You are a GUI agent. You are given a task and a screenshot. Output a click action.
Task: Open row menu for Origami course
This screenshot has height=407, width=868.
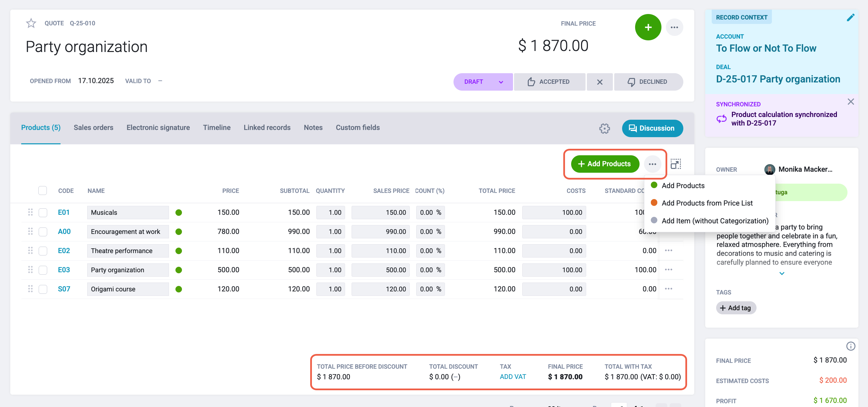click(x=669, y=289)
